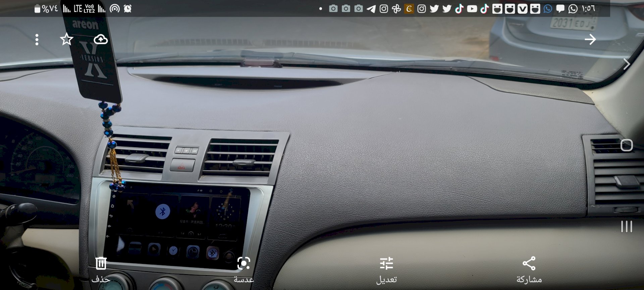Tap the hotspot status icon
This screenshot has width=644, height=290.
click(x=115, y=9)
